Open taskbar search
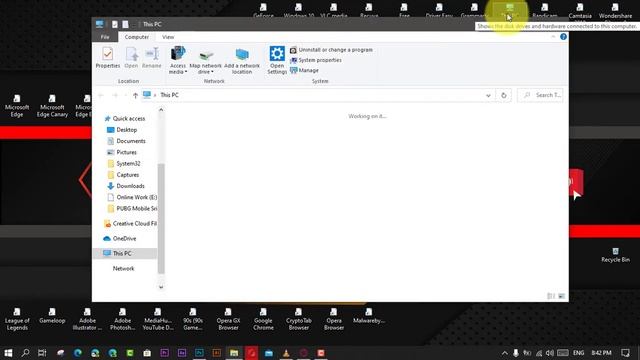The height and width of the screenshot is (360, 640). [25, 353]
